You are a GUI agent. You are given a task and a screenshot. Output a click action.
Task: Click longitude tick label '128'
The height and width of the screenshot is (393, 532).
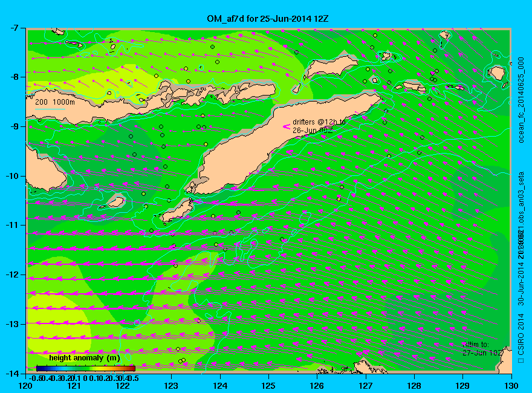tap(414, 386)
